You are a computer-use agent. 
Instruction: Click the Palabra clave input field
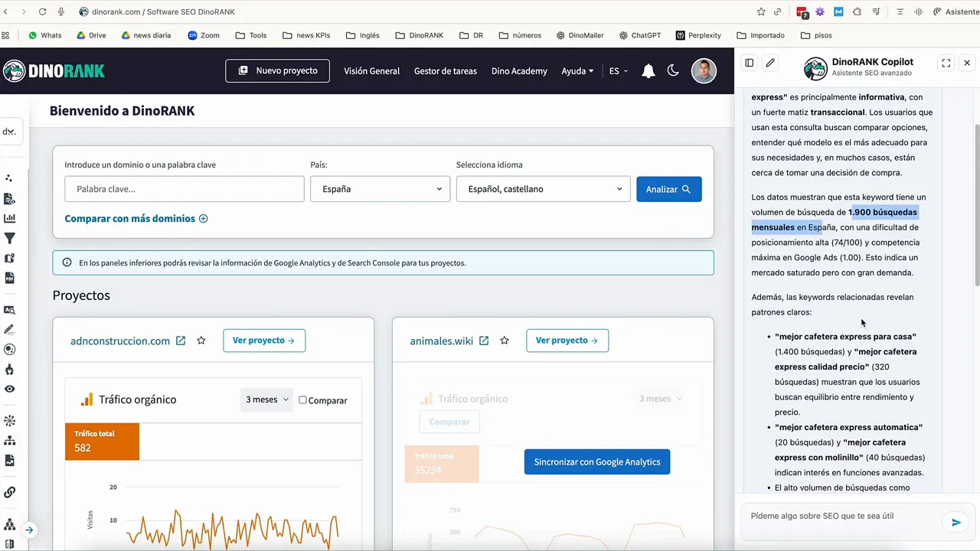coord(184,189)
